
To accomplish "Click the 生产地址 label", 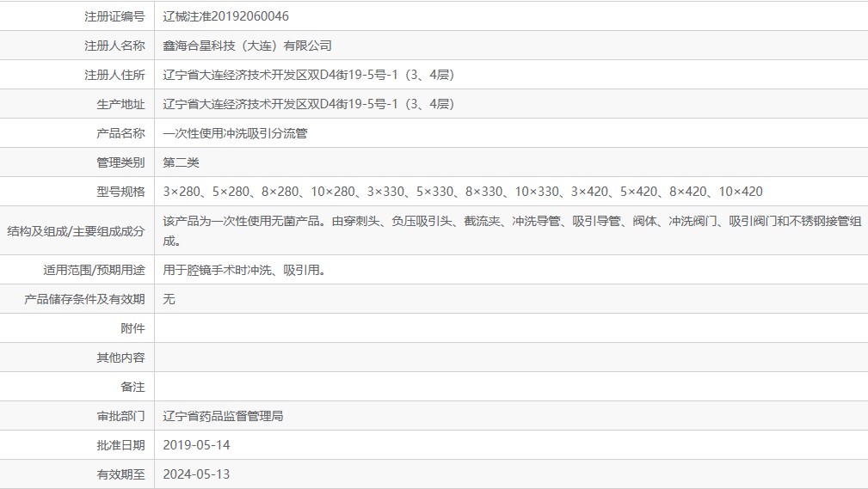I will [x=120, y=104].
